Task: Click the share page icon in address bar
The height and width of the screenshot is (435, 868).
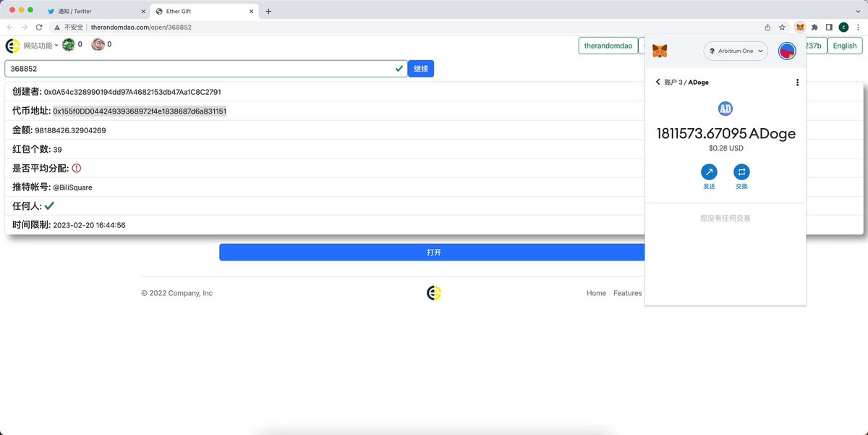Action: 767,27
